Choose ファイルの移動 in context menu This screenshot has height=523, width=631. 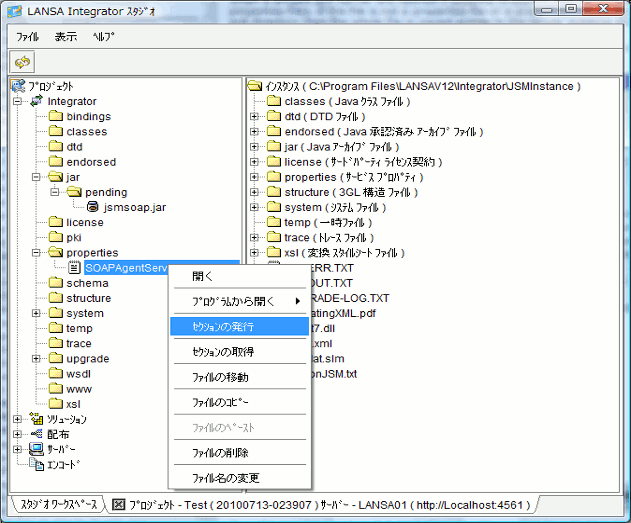240,377
